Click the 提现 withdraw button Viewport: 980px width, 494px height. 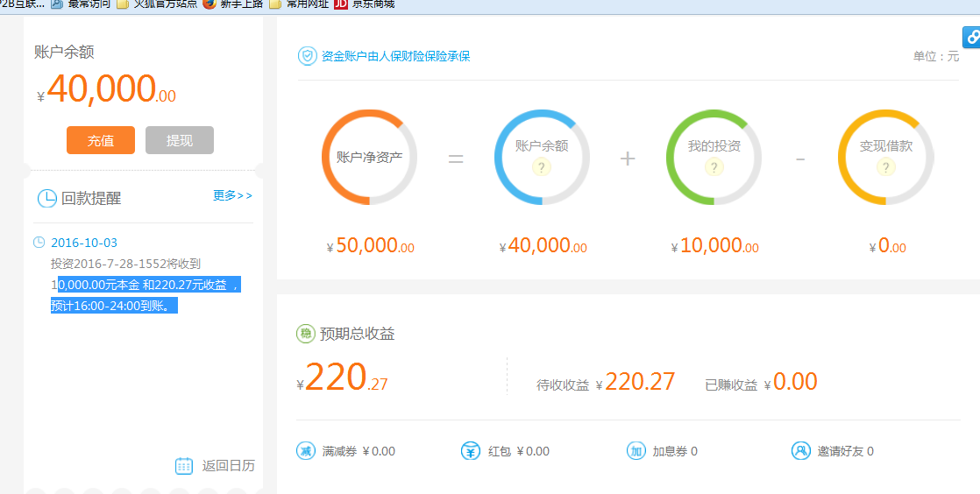tap(180, 140)
